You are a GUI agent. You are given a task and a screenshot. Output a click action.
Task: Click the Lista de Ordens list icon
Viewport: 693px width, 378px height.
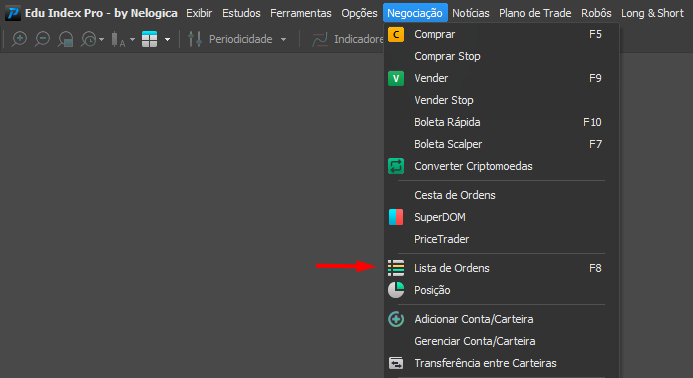coord(396,268)
